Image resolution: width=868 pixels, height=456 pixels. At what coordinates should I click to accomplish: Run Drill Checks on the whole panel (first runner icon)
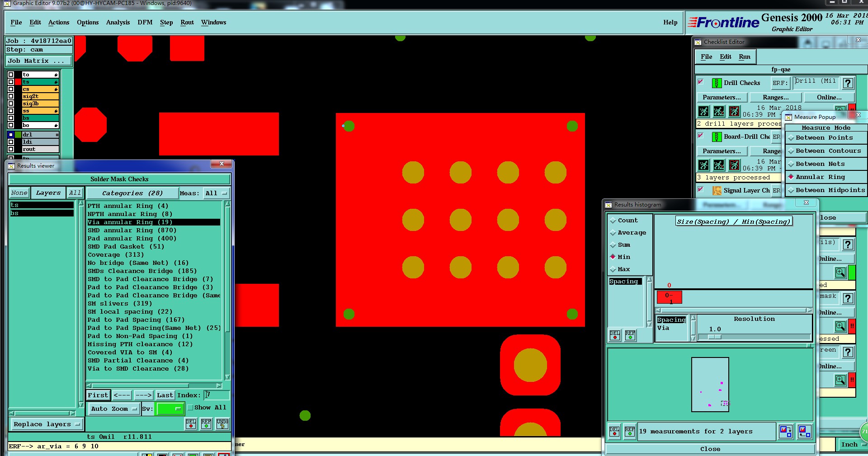point(704,111)
